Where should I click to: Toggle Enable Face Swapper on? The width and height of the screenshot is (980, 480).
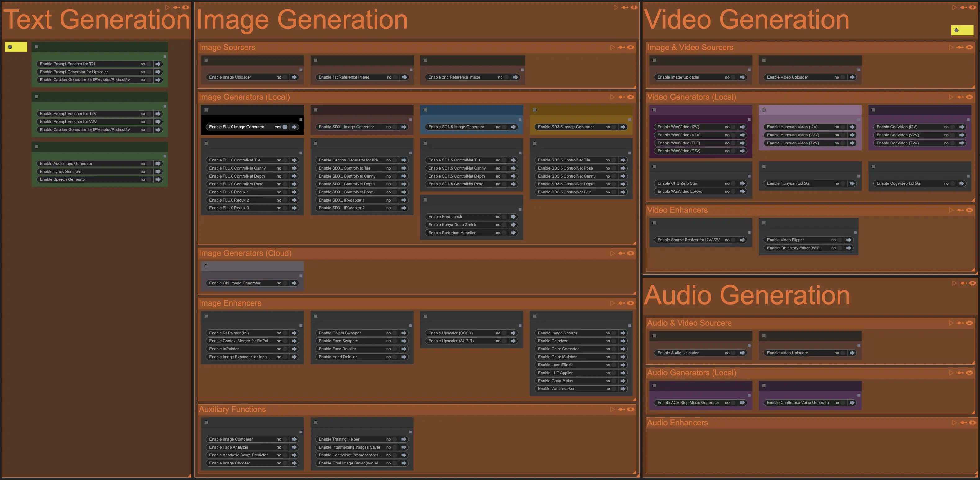[394, 341]
